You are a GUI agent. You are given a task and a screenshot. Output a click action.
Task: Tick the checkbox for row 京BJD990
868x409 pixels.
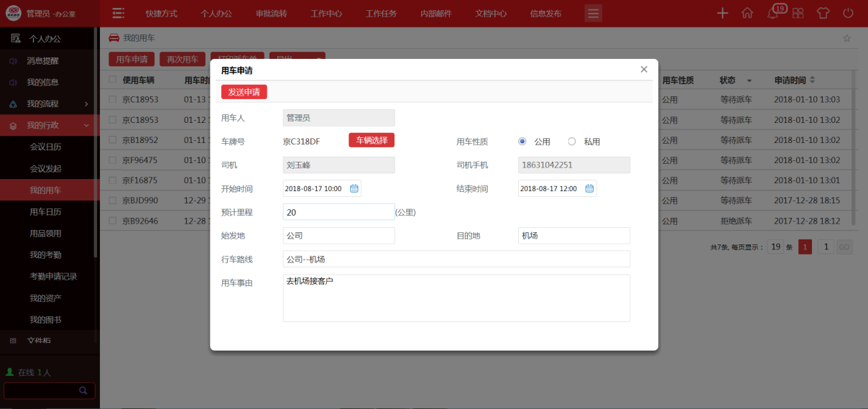(x=112, y=201)
